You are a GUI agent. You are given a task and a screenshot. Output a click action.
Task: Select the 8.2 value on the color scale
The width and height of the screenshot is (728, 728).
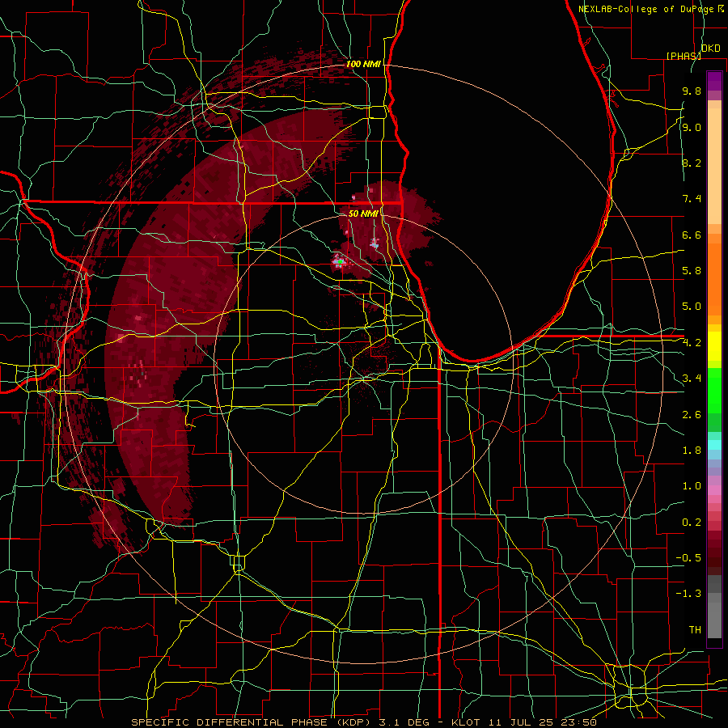click(692, 163)
